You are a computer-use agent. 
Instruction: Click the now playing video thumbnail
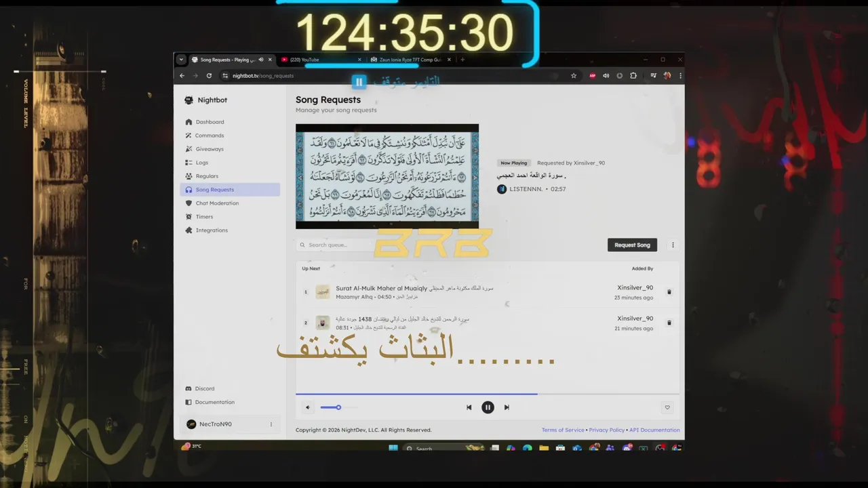tap(387, 176)
